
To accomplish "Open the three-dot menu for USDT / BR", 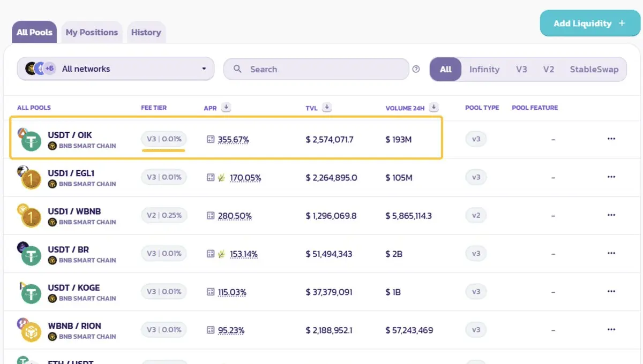I will click(x=611, y=253).
